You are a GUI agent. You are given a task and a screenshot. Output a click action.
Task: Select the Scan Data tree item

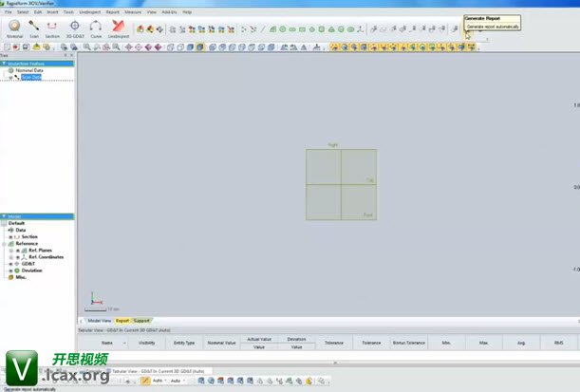(31, 77)
